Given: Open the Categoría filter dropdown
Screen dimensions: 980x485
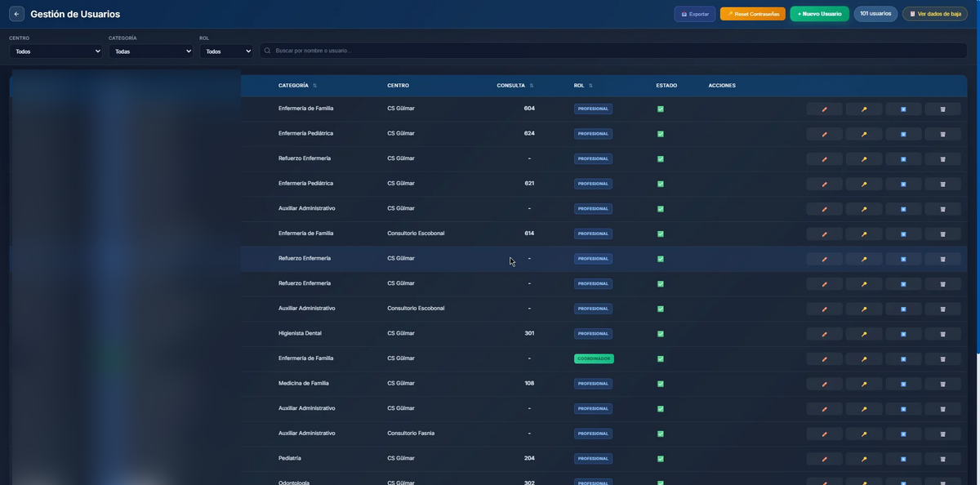Looking at the screenshot, I should click(150, 51).
